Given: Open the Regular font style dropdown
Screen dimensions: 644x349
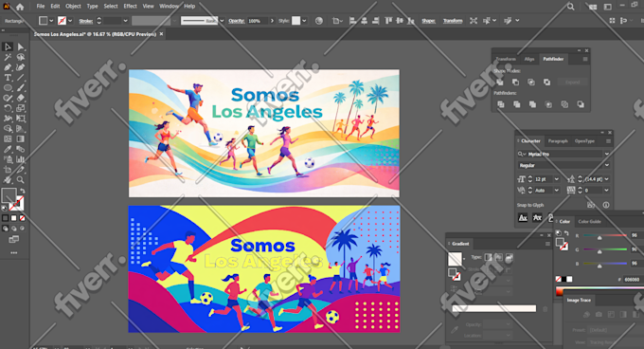Looking at the screenshot, I should click(x=607, y=165).
